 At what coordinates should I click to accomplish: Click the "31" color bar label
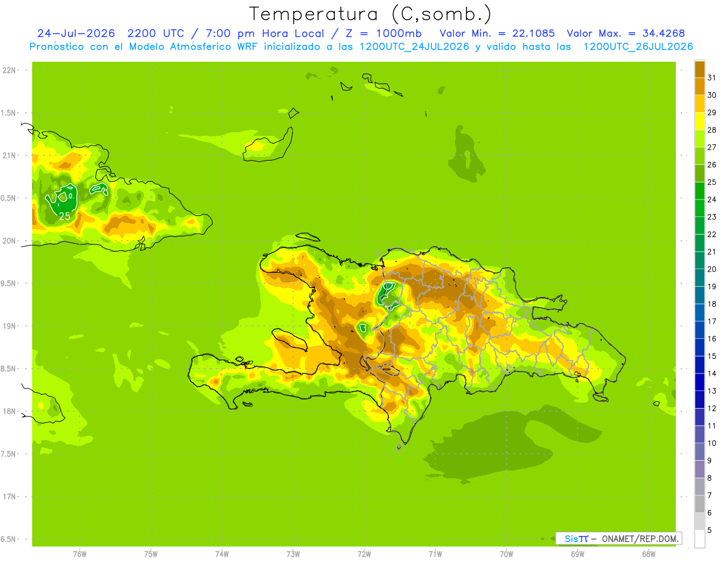coord(712,78)
